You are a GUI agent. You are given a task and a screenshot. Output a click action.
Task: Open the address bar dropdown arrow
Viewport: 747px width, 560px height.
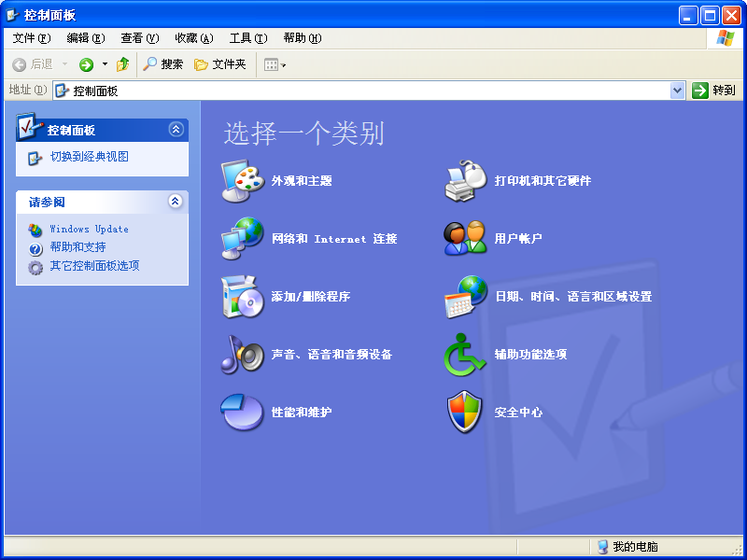(678, 91)
